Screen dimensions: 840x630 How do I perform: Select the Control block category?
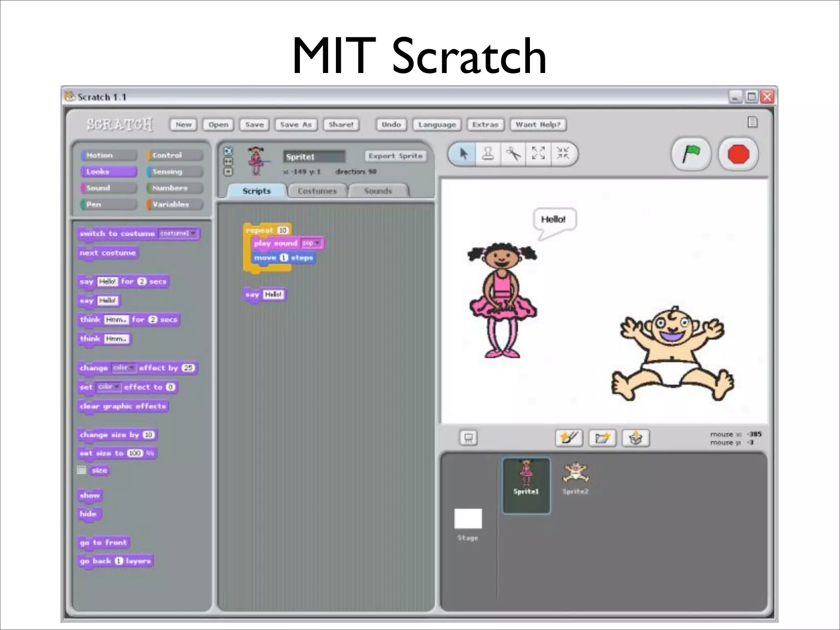coord(175,155)
